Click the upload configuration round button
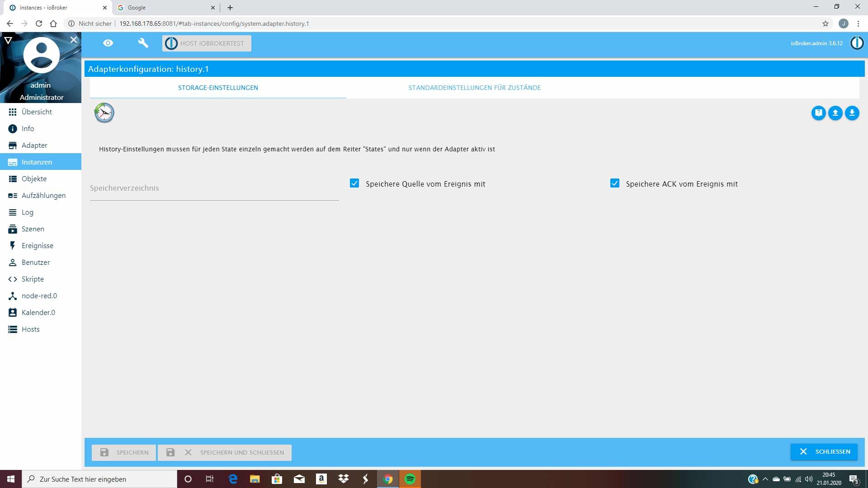Image resolution: width=868 pixels, height=488 pixels. click(x=835, y=113)
